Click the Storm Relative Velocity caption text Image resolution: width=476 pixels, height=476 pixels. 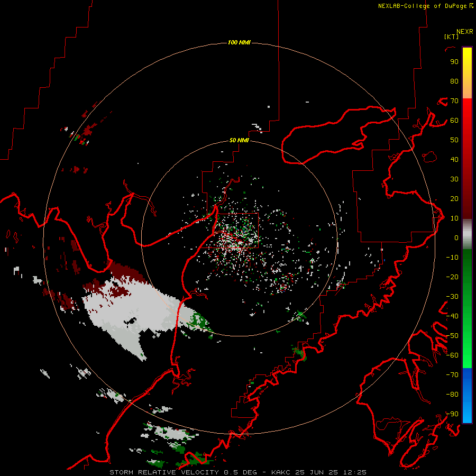pyautogui.click(x=238, y=472)
